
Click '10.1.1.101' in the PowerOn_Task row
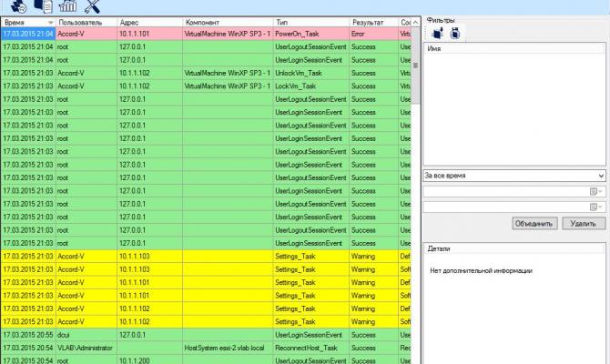149,34
